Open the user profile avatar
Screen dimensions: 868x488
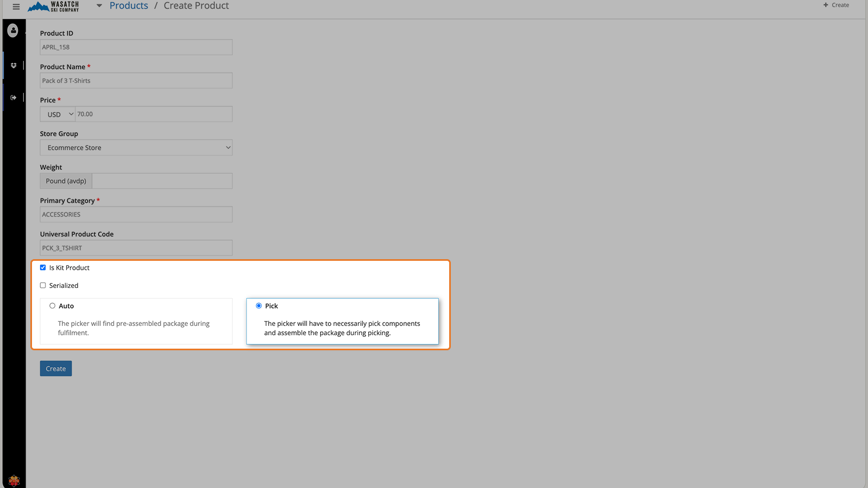tap(14, 31)
